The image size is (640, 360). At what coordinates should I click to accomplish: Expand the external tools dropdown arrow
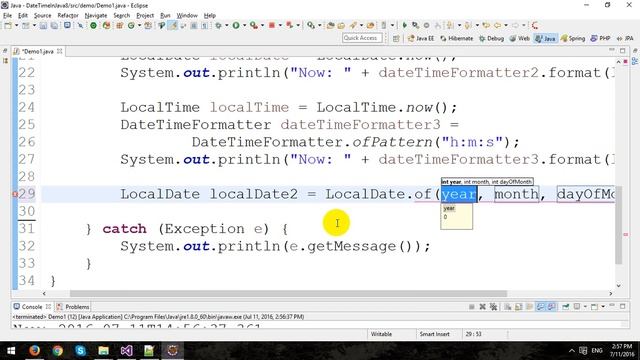coord(262,25)
